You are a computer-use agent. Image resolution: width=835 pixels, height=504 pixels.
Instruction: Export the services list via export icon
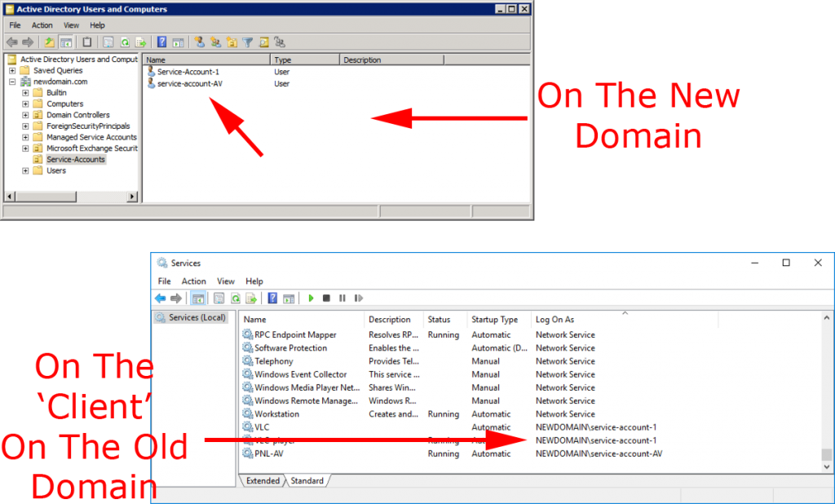tap(250, 298)
